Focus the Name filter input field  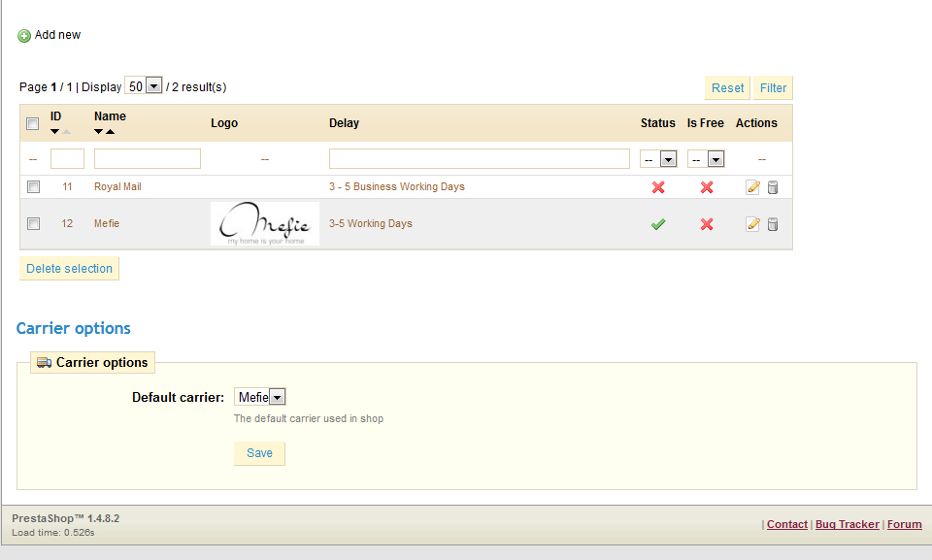[x=148, y=159]
